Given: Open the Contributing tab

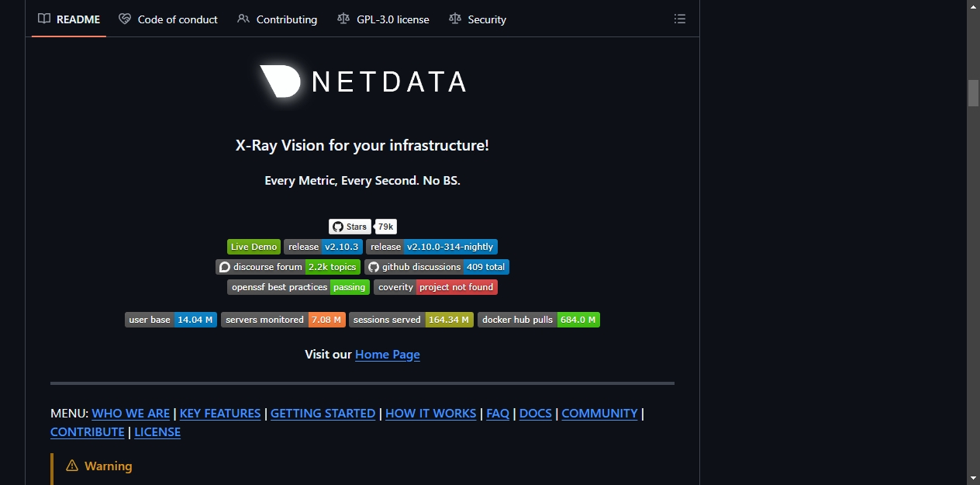Looking at the screenshot, I should [x=277, y=19].
